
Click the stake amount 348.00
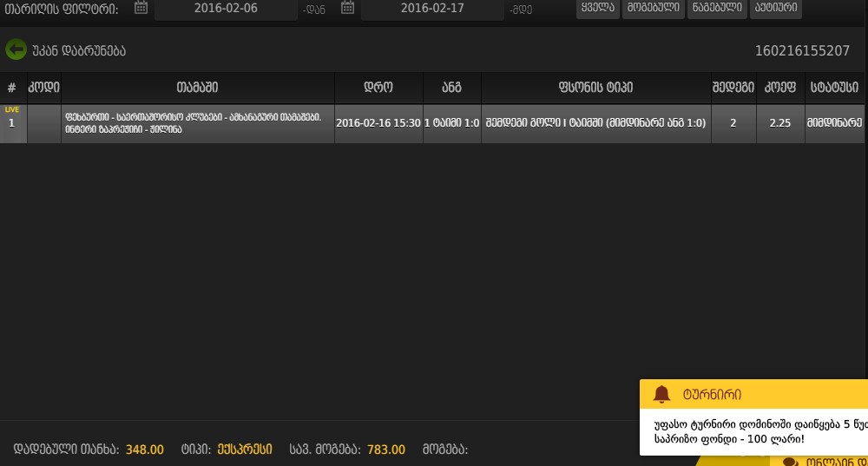coord(144,450)
